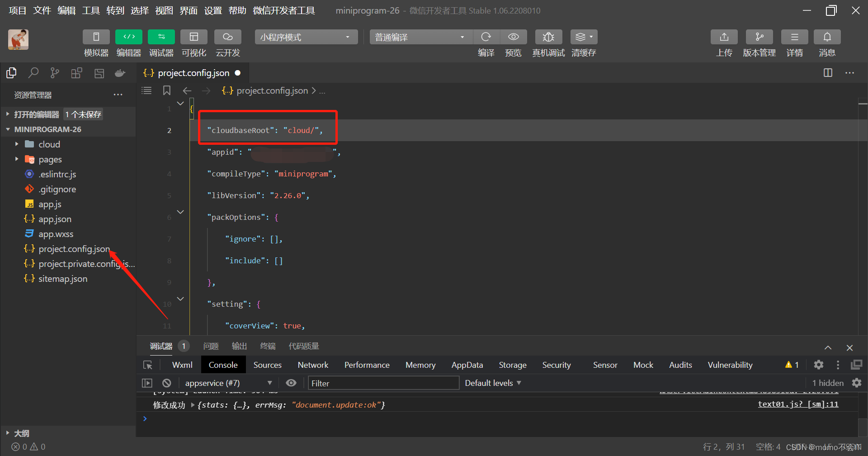
Task: Expand the pages folder
Action: [50, 159]
